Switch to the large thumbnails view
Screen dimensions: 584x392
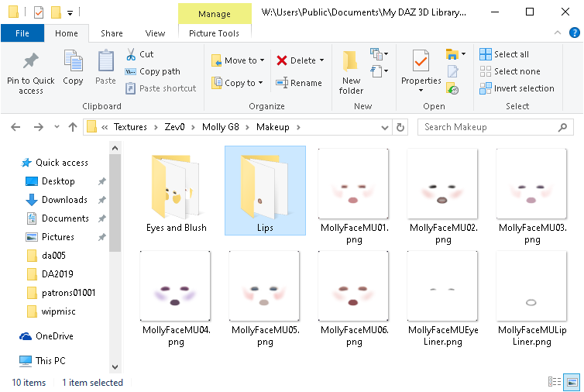point(572,382)
